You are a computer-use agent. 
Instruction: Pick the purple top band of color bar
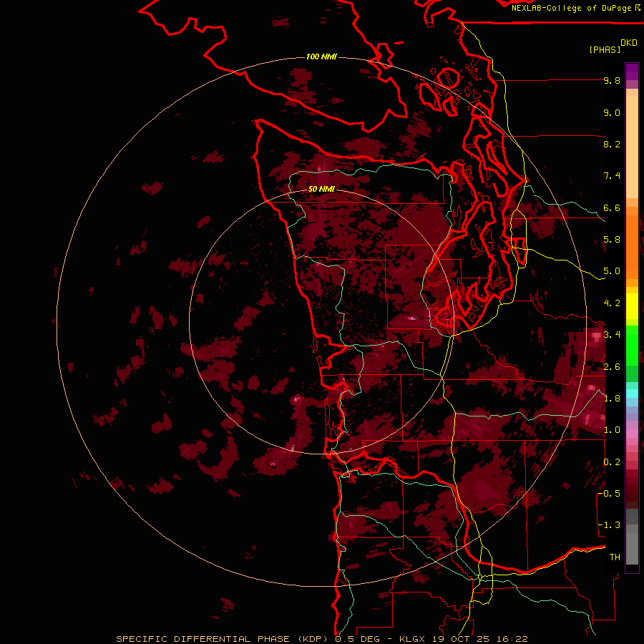coord(632,72)
